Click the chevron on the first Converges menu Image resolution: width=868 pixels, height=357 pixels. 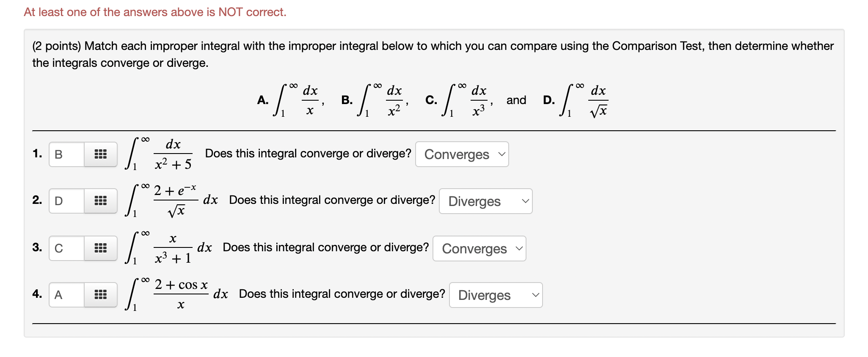[502, 154]
